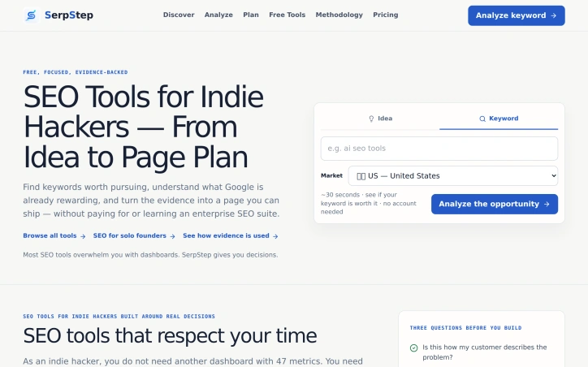The width and height of the screenshot is (588, 367).
Task: Click Analyze the opportunity button
Action: point(495,204)
